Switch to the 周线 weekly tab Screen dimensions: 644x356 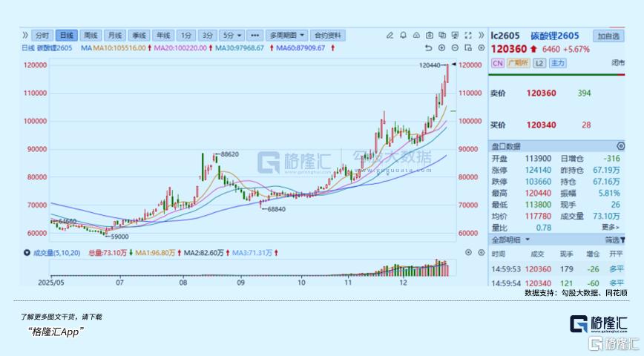(91, 35)
